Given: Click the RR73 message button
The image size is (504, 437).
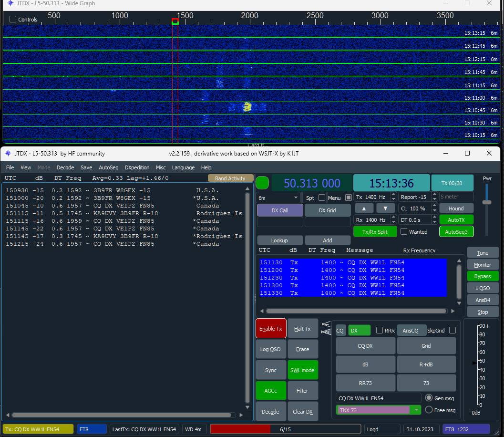Looking at the screenshot, I should pos(365,383).
